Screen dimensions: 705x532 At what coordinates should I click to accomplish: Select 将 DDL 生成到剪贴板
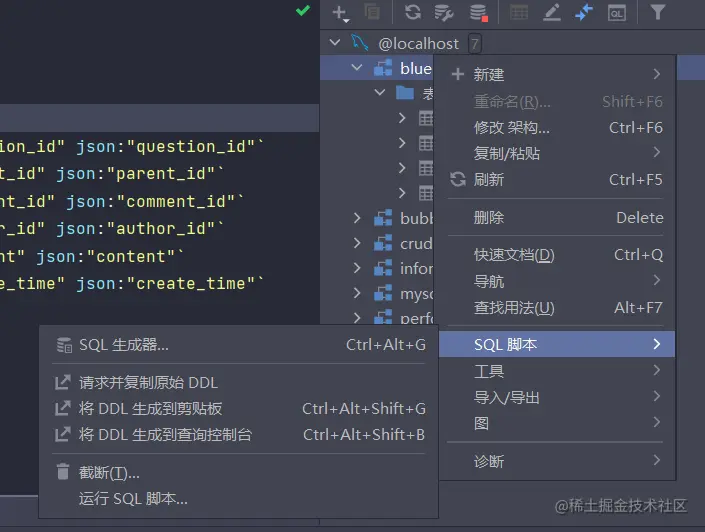pos(238,408)
